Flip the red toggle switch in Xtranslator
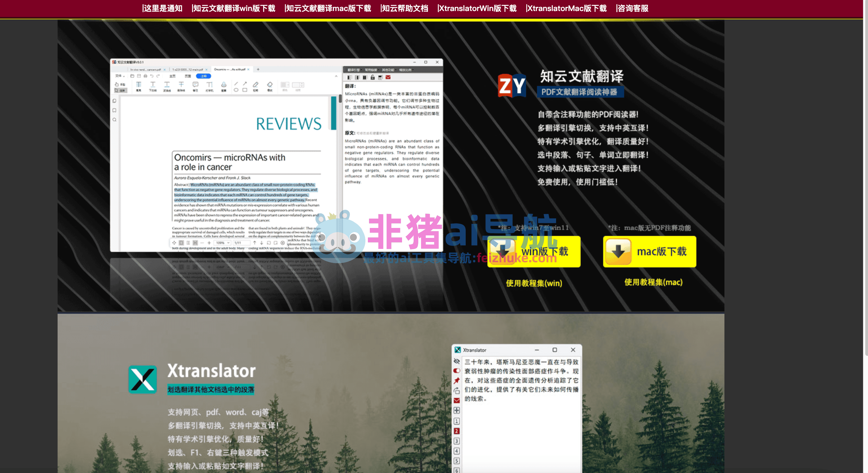The image size is (868, 473). (x=457, y=370)
